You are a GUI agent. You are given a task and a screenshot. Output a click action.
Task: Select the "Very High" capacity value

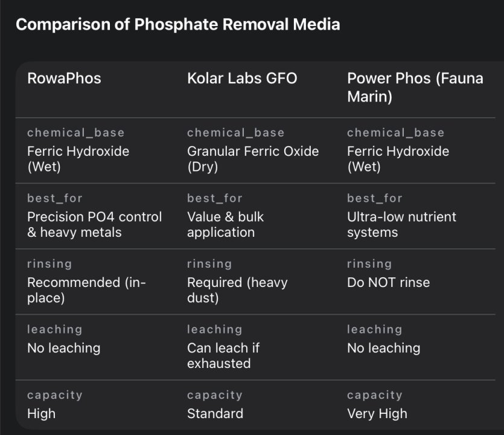click(377, 414)
